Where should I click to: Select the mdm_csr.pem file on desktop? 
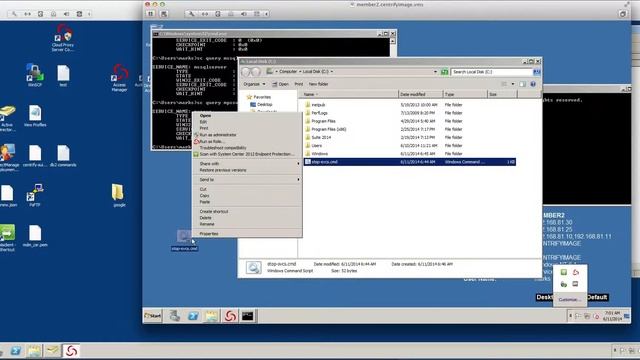tap(35, 236)
